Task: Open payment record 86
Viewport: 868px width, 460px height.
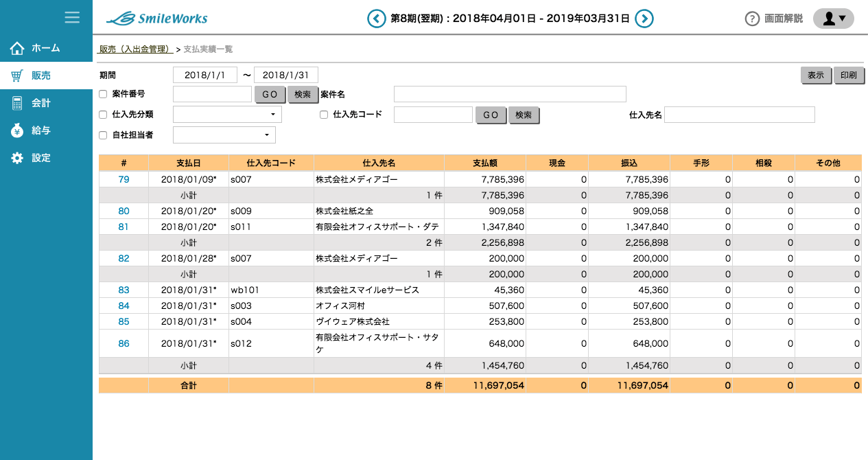Action: pos(124,343)
